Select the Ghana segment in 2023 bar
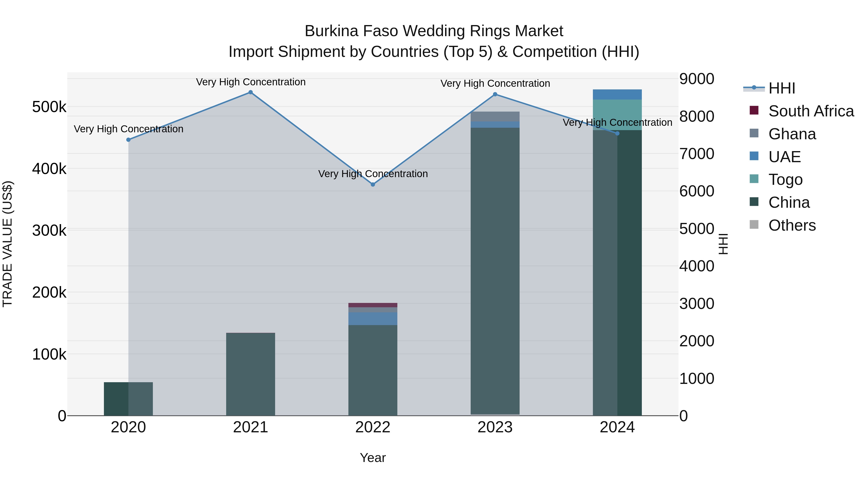This screenshot has height=488, width=868. point(495,117)
